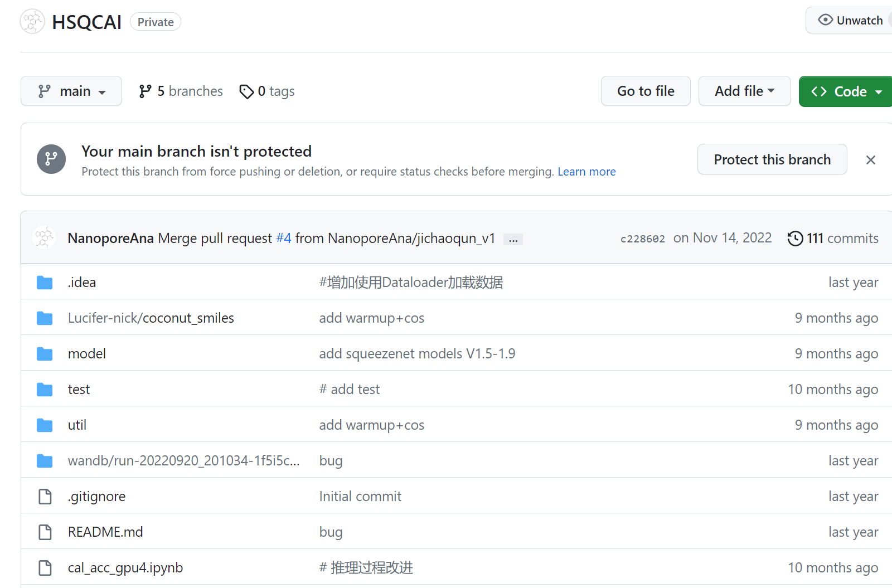Image resolution: width=892 pixels, height=588 pixels.
Task: Open the wandb/run-20220920 folder
Action: (x=184, y=461)
